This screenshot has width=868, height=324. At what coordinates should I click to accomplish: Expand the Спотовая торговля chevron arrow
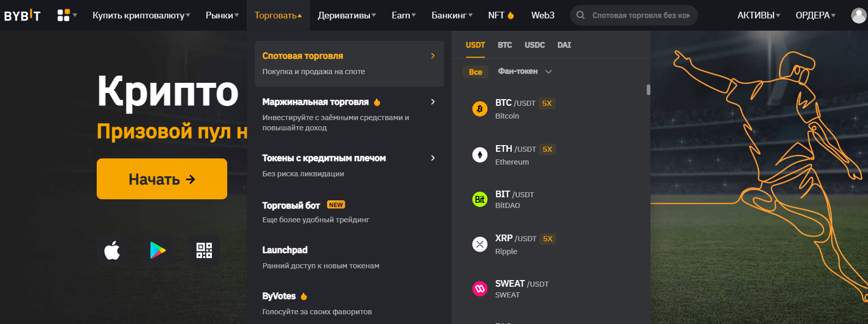[x=433, y=56]
